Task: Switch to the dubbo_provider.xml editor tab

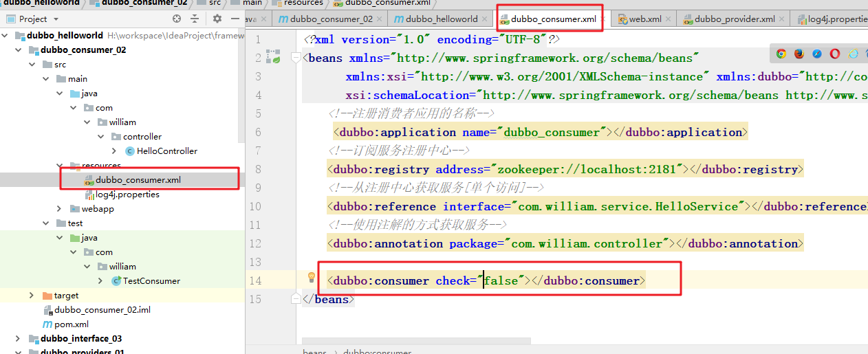Action: [x=733, y=19]
